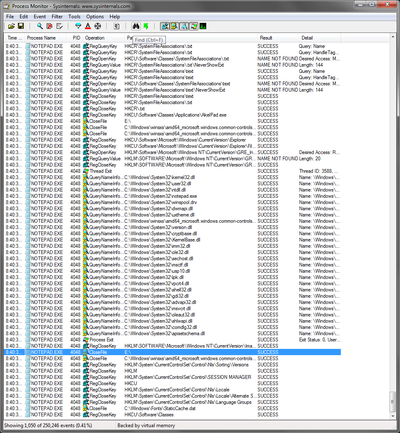400x433 pixels.
Task: Toggle Show File System Activity button
Action: click(x=174, y=26)
